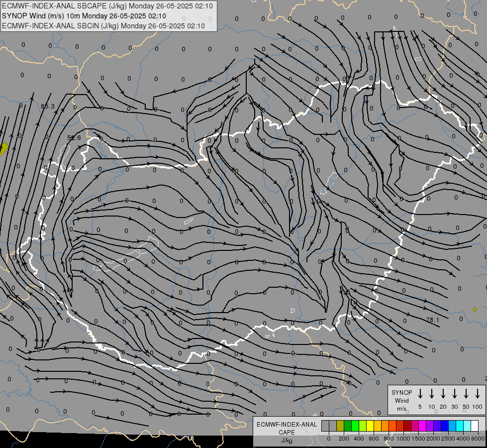Click the 6000 tick label on colorbar
Image resolution: width=487 pixels, height=448 pixels.
pyautogui.click(x=478, y=439)
